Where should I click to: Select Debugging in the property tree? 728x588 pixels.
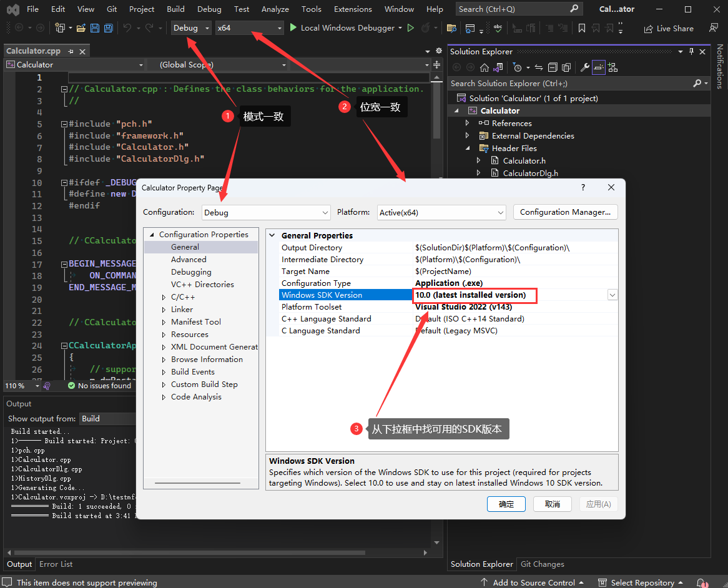[191, 272]
